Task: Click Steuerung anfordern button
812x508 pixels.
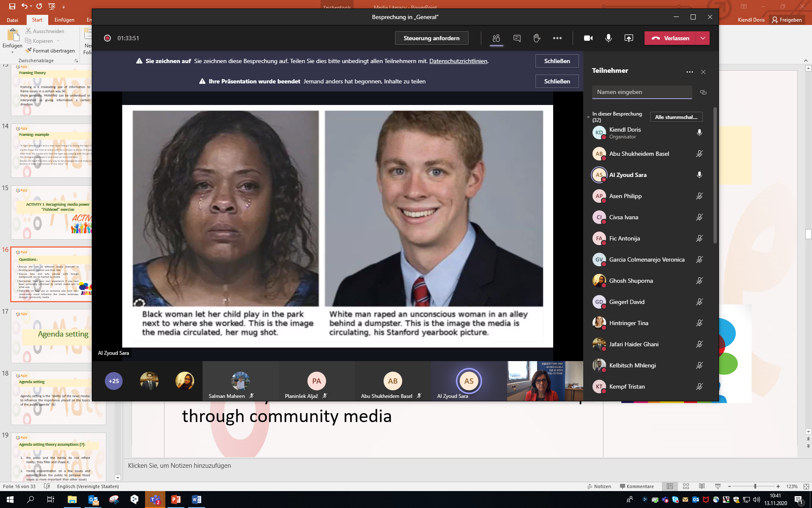Action: [x=431, y=38]
